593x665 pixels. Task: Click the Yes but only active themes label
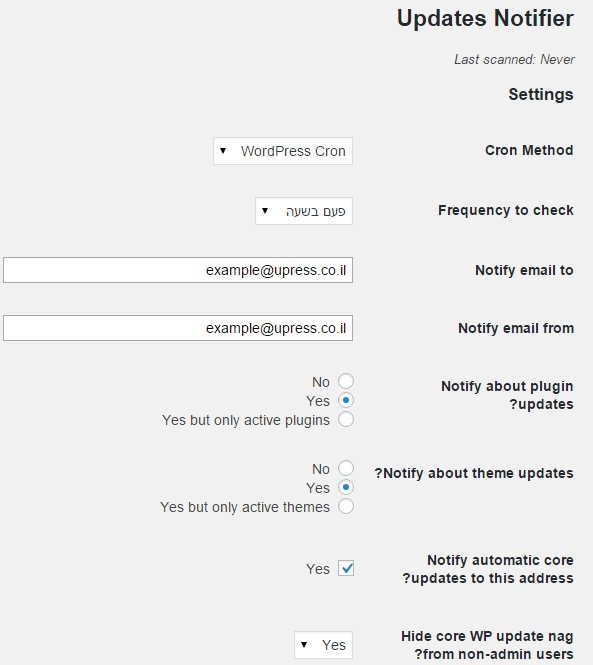(x=245, y=507)
